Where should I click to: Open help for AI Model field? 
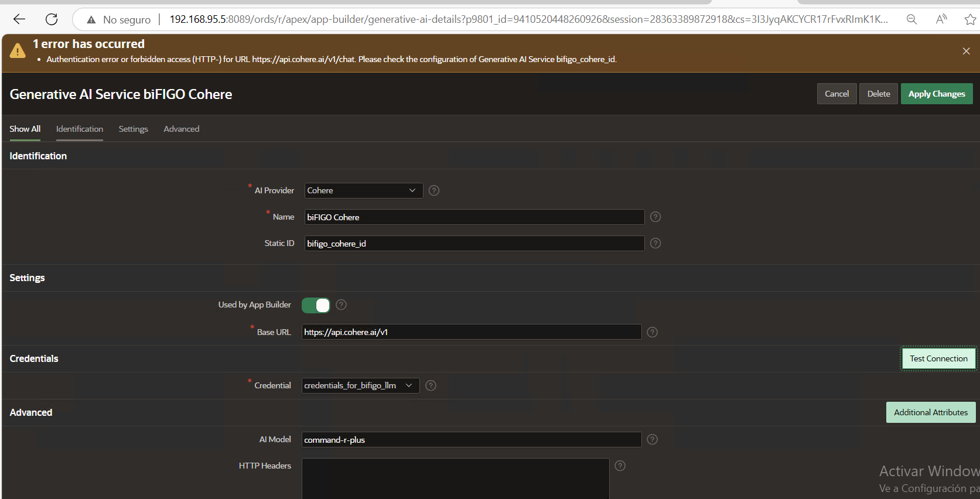click(652, 439)
